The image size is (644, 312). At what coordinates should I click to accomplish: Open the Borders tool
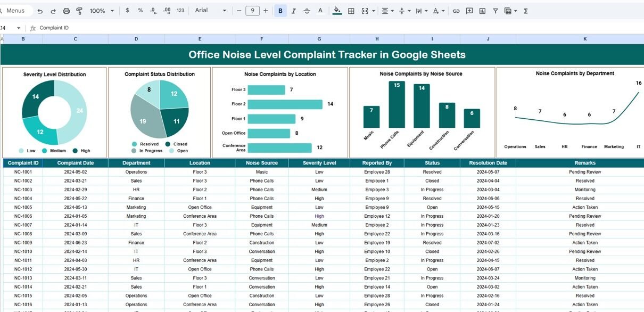351,11
